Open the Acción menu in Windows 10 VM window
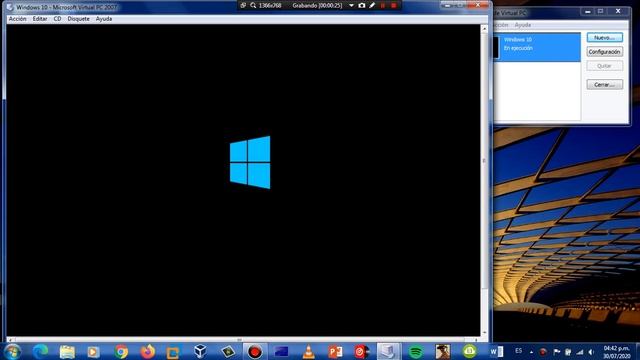 18,19
